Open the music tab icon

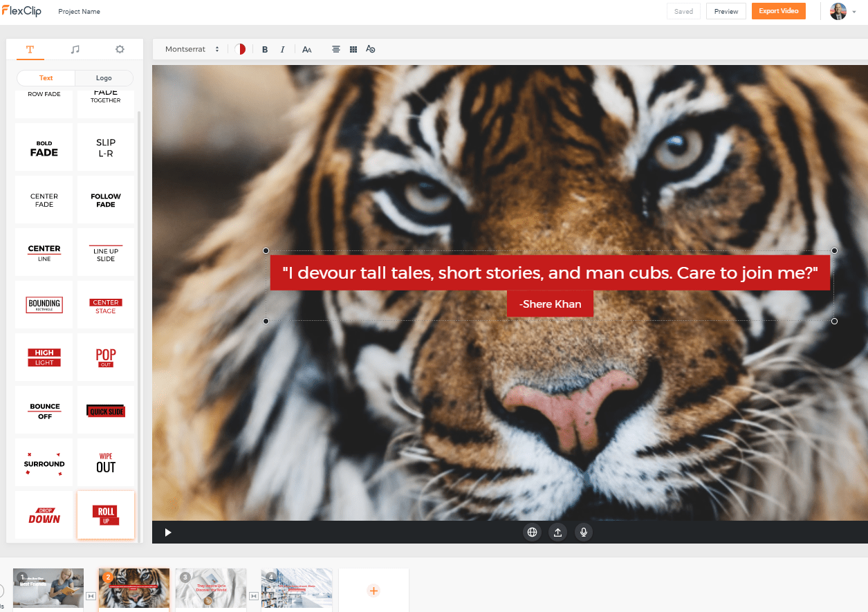tap(75, 49)
